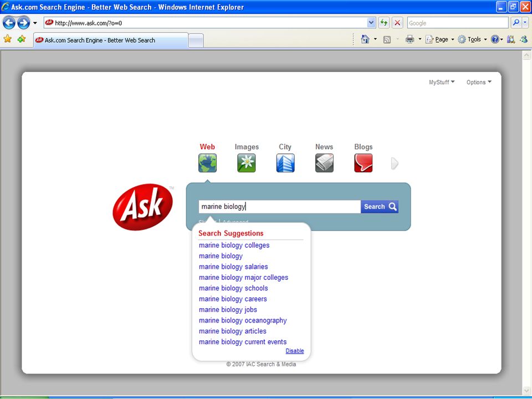Open search provider options dropdown
This screenshot has width=532, height=399.
(525, 23)
